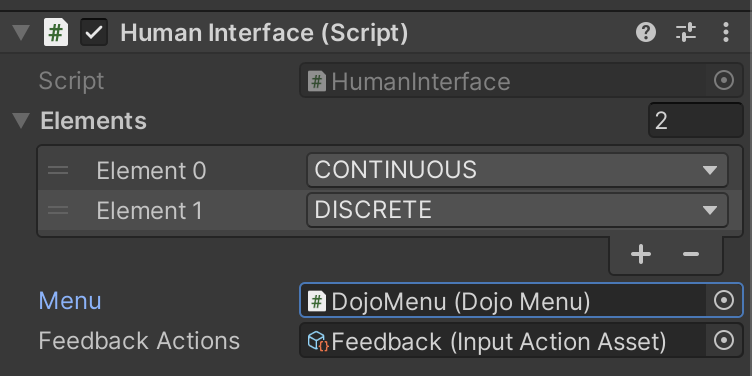Open object picker for Menu field
The height and width of the screenshot is (376, 752).
tap(724, 300)
